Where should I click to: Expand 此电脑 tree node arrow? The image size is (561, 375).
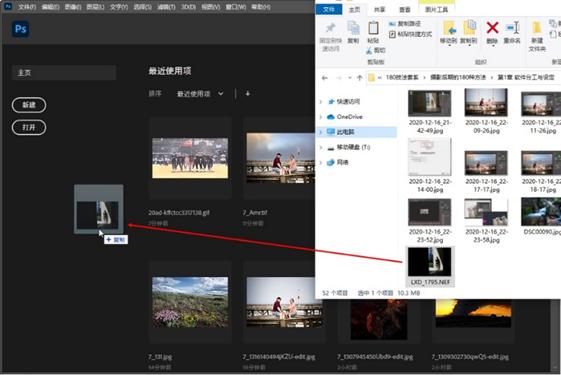coord(321,132)
